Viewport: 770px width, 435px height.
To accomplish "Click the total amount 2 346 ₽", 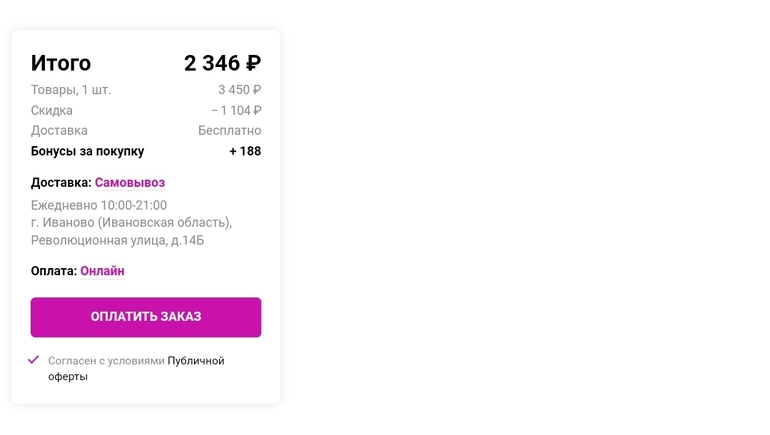I will (x=222, y=63).
